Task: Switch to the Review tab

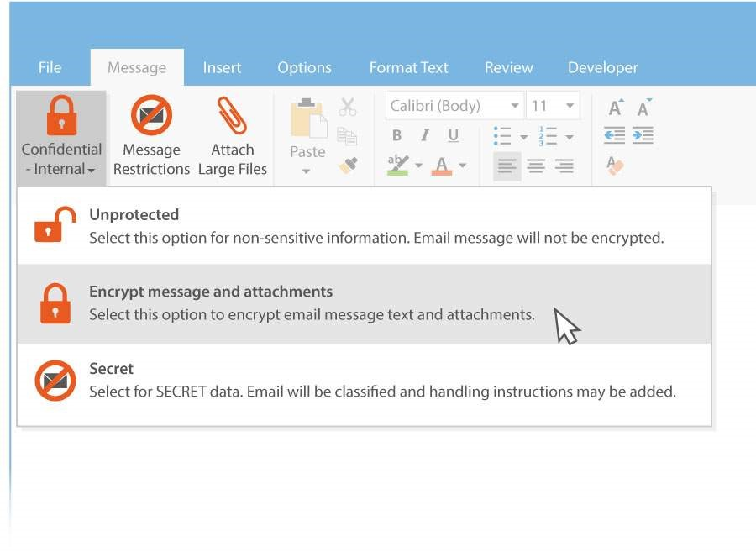Action: (x=509, y=67)
